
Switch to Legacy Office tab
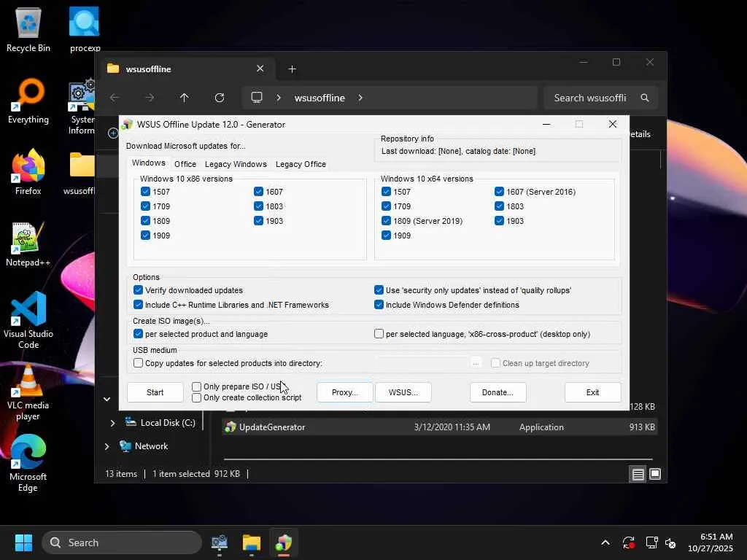(x=301, y=164)
